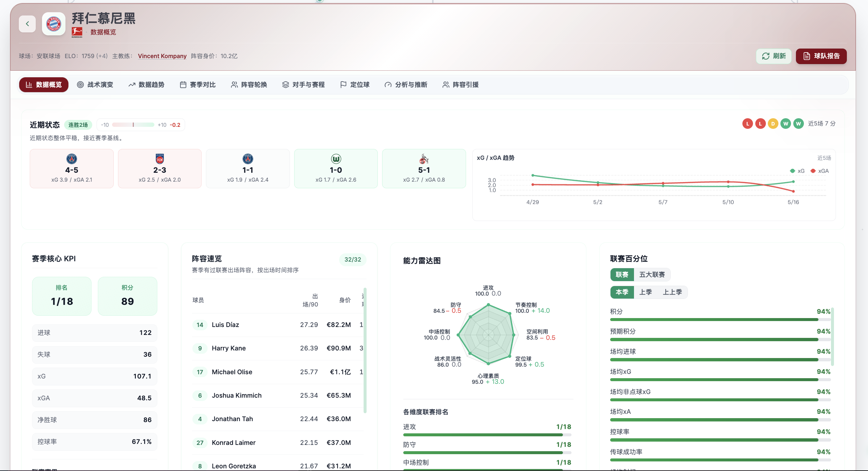Click the yellow D form badge

[773, 124]
